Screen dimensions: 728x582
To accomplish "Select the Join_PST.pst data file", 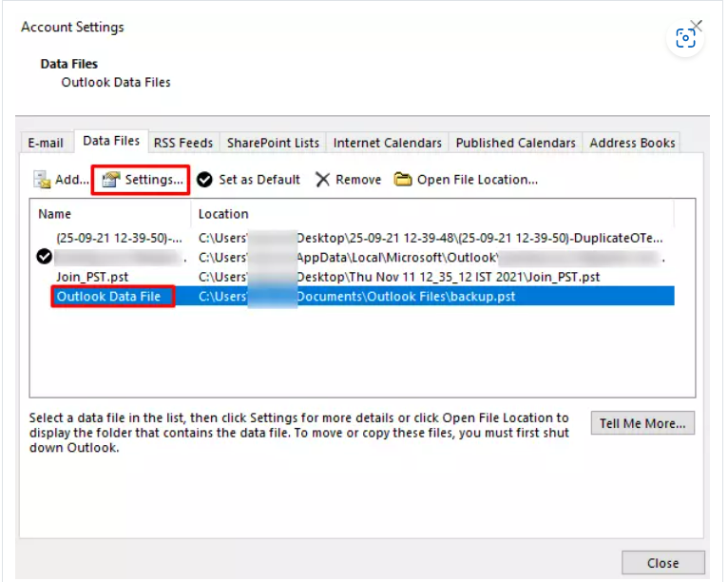I will [x=92, y=277].
